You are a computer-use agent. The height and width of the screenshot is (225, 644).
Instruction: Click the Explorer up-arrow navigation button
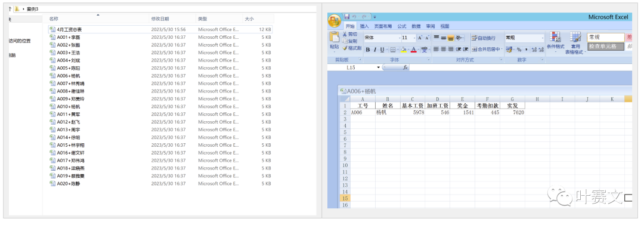pyautogui.click(x=10, y=8)
